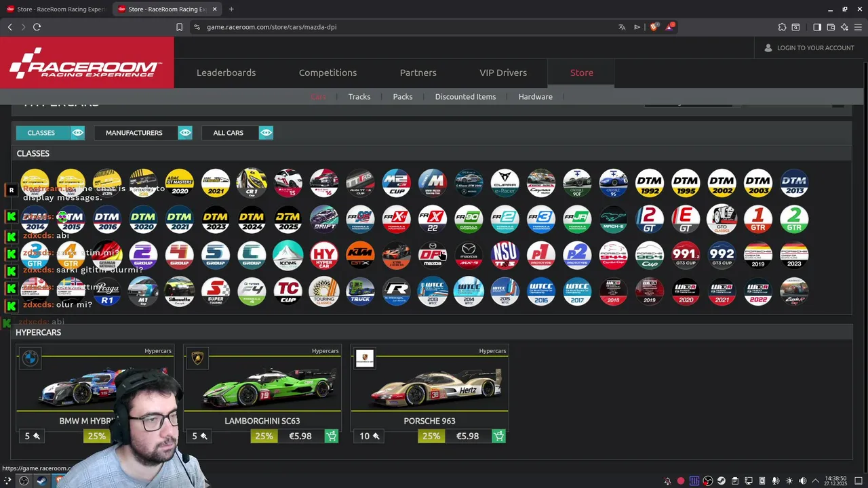This screenshot has width=868, height=488.
Task: Click the browser address bar URL
Action: pyautogui.click(x=271, y=27)
